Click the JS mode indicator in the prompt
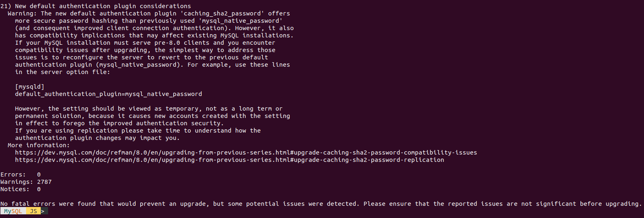 tap(33, 211)
